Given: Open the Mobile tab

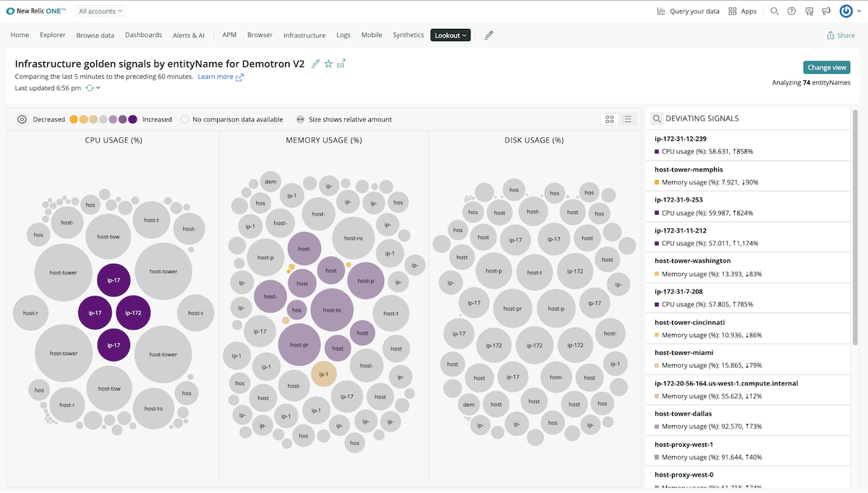Looking at the screenshot, I should pyautogui.click(x=372, y=35).
